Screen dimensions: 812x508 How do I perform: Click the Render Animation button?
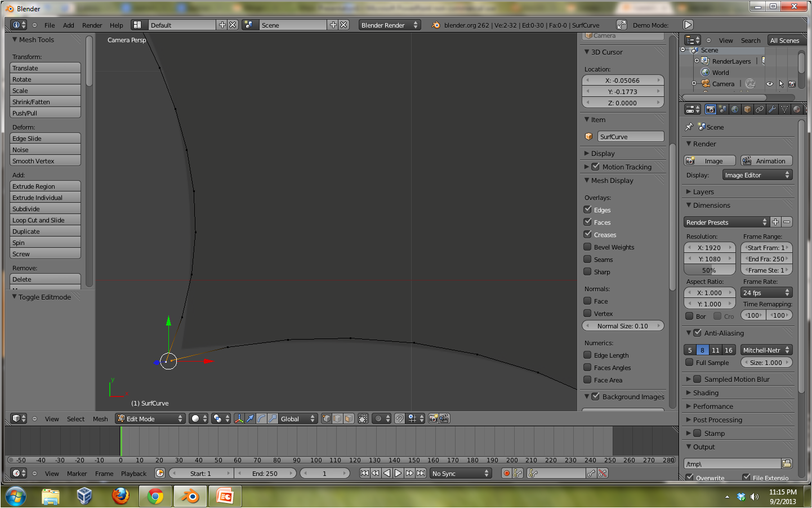[766, 161]
